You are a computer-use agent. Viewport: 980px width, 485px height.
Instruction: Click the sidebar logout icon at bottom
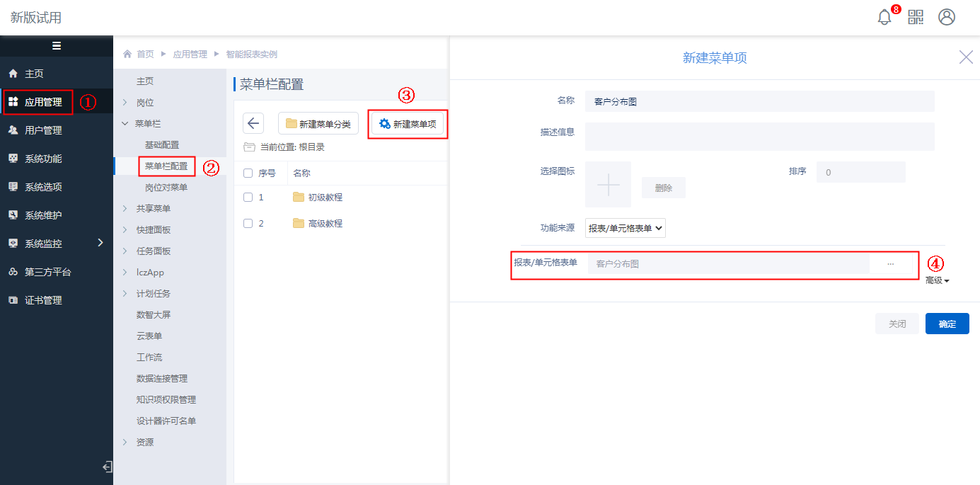coord(107,467)
